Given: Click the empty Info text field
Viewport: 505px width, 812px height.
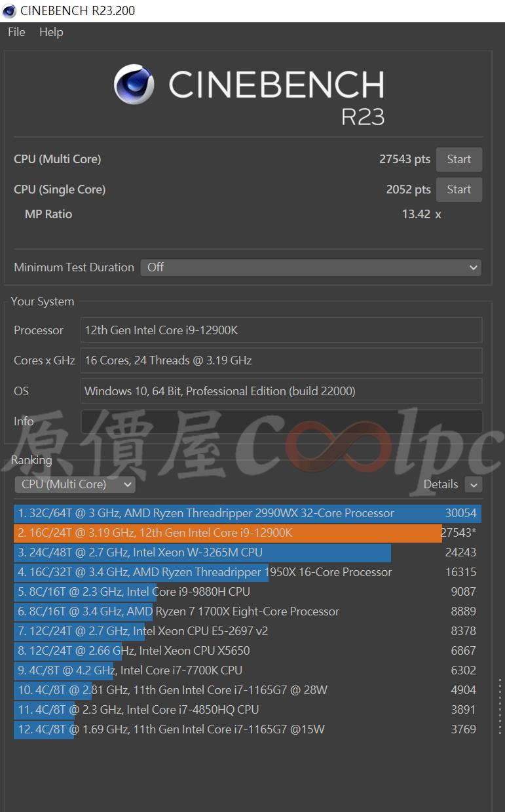Looking at the screenshot, I should click(x=281, y=421).
